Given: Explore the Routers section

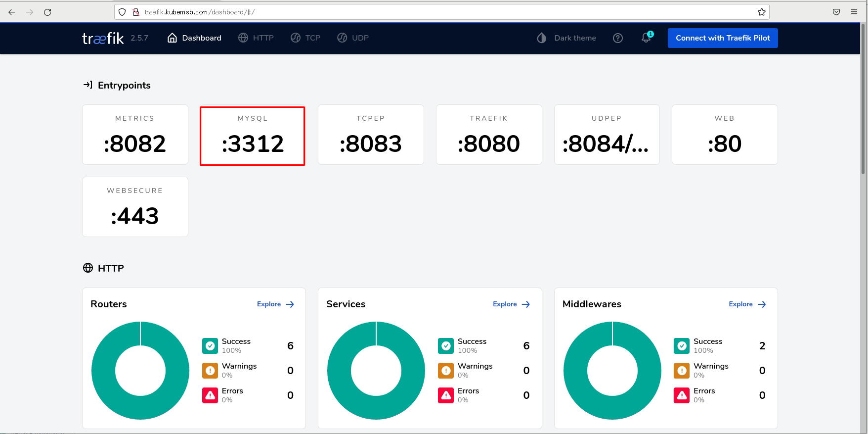Looking at the screenshot, I should pyautogui.click(x=275, y=304).
